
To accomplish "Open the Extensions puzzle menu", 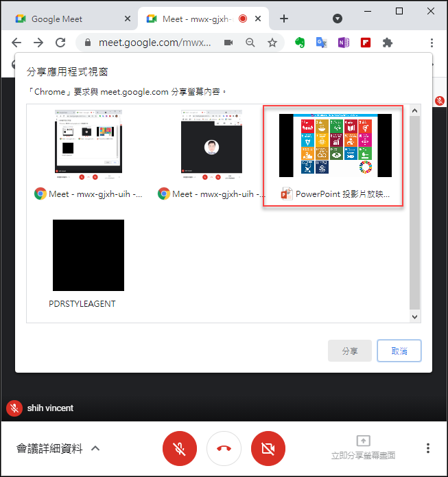I will click(387, 43).
